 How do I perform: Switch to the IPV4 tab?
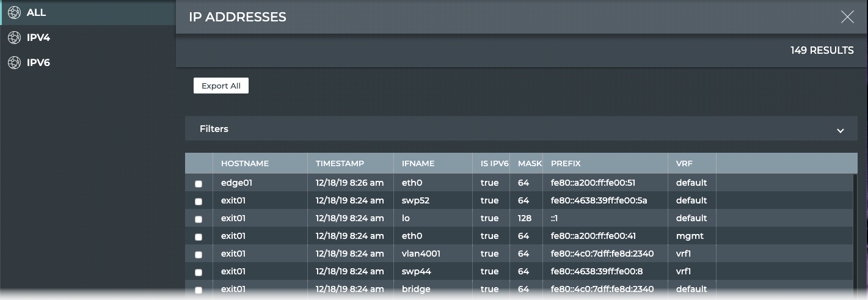click(38, 38)
